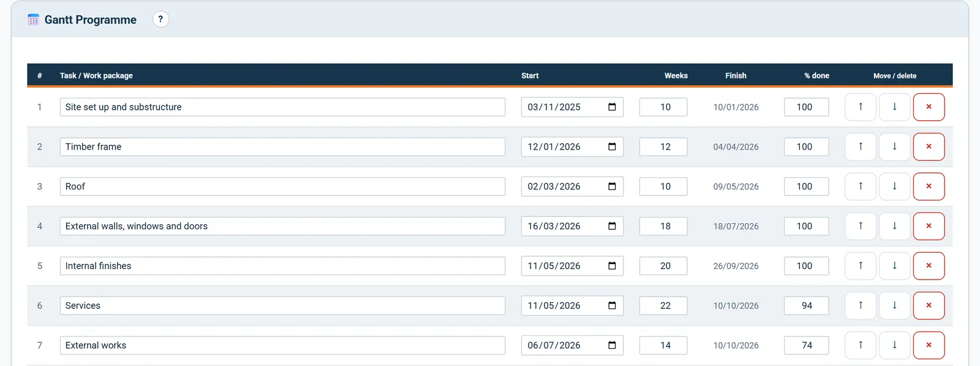Move External works task up
This screenshot has width=980, height=366.
(x=860, y=345)
